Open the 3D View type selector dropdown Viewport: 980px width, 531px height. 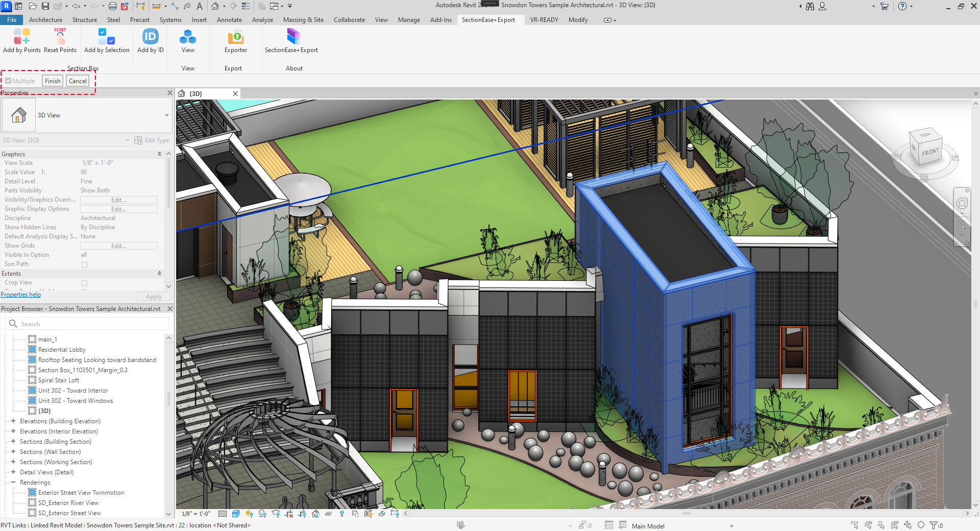pyautogui.click(x=166, y=115)
